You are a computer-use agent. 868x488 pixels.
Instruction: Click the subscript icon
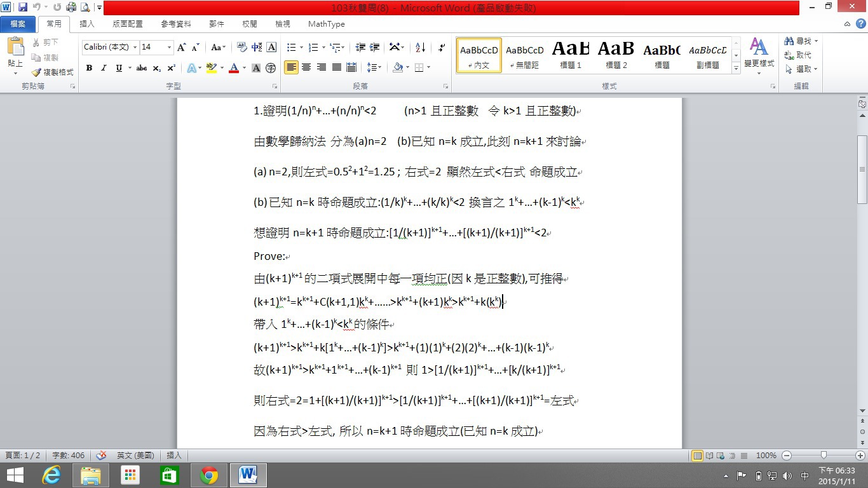[x=158, y=68]
